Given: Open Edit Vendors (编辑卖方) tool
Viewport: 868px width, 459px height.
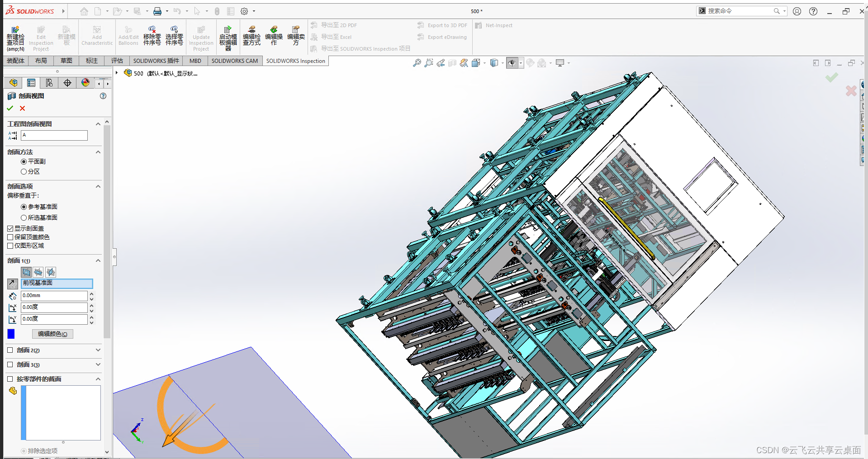Looking at the screenshot, I should coord(296,36).
